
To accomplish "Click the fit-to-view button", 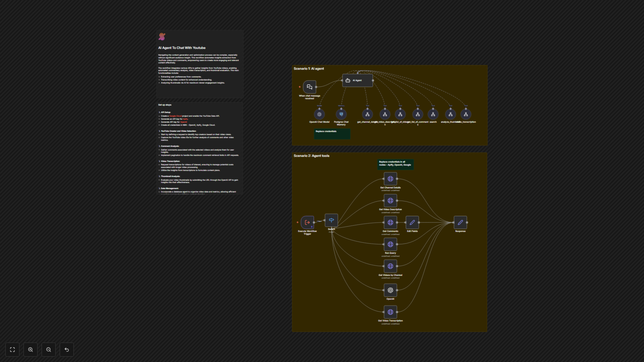I will click(12, 349).
